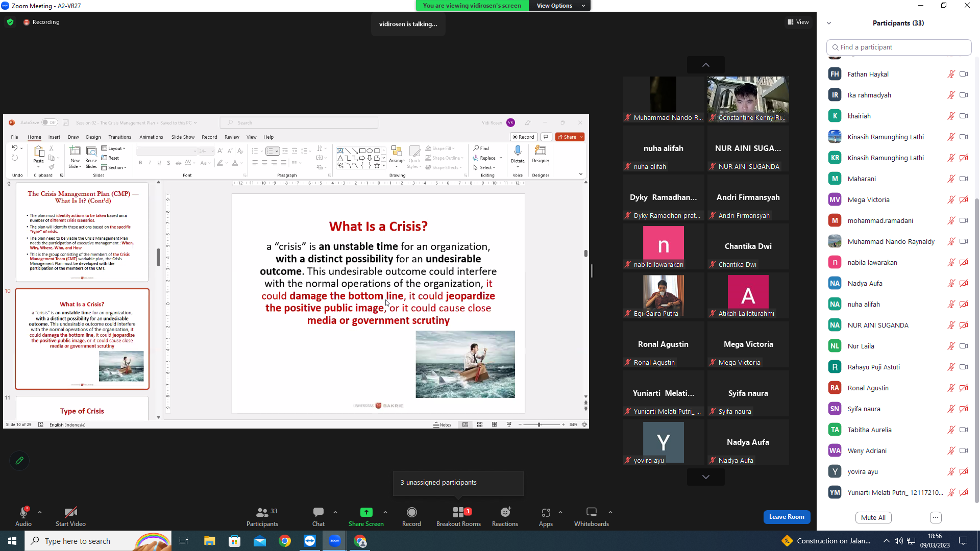Click the green annotation pencil icon
Viewport: 980px width, 551px height.
[19, 460]
